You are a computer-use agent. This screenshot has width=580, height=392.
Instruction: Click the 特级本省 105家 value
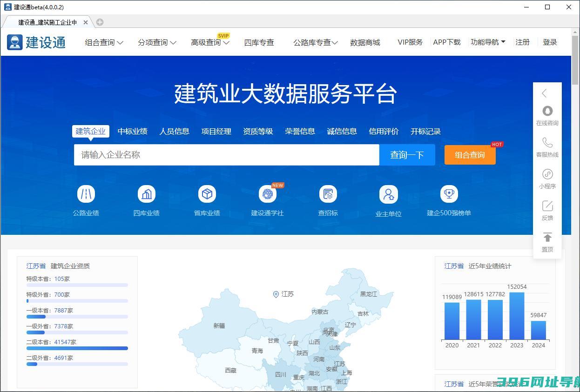62,279
